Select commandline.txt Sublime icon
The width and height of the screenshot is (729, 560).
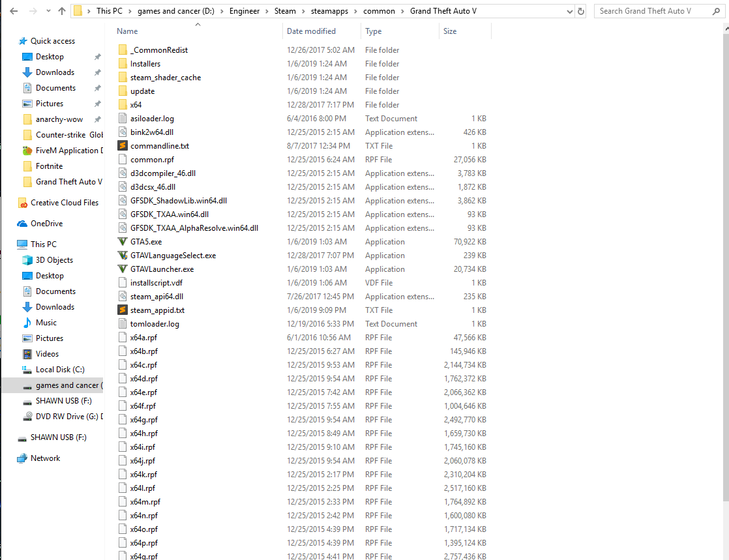click(123, 145)
